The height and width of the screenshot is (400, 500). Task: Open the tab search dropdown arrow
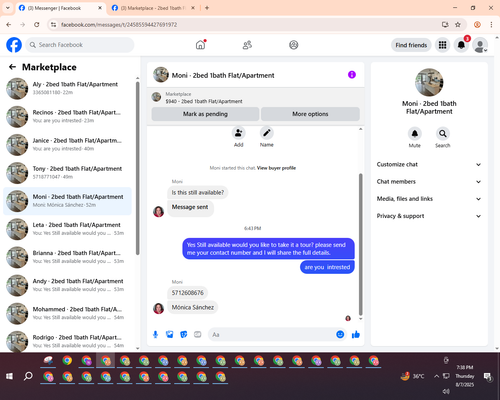pos(8,8)
